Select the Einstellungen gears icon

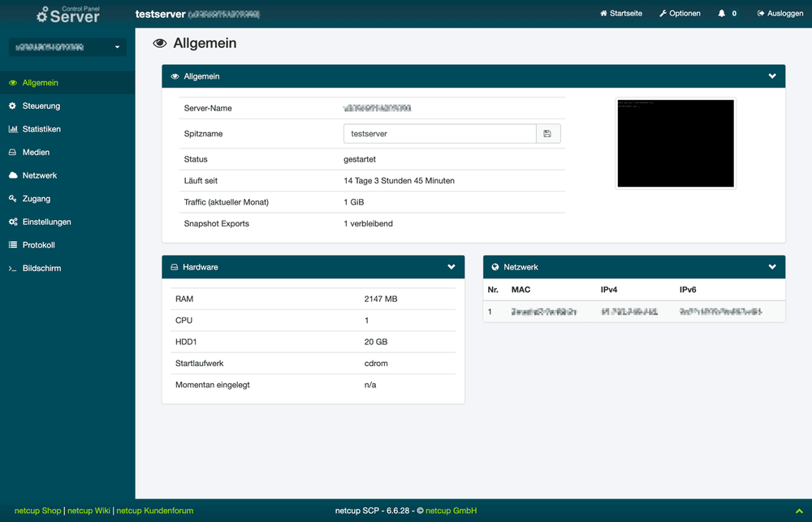click(x=12, y=222)
